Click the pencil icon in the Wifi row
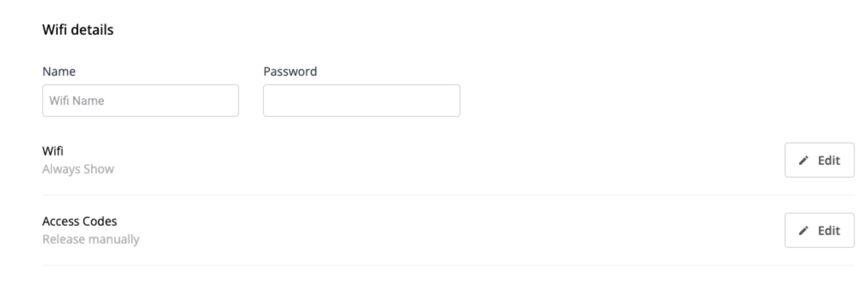The image size is (868, 303). click(803, 160)
